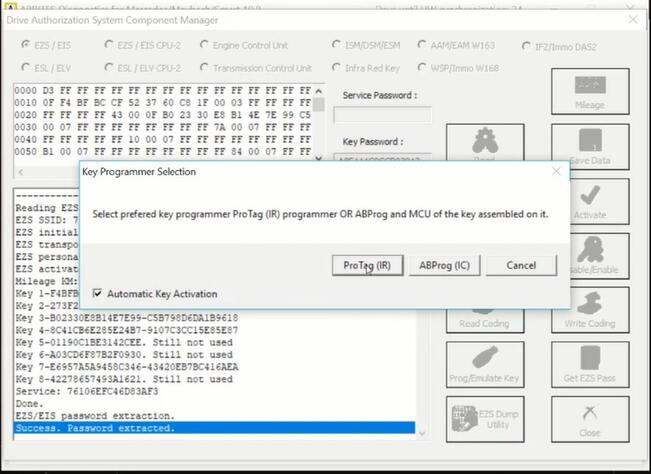Click the Activate checkmark icon button
This screenshot has width=651, height=474.
click(x=600, y=202)
